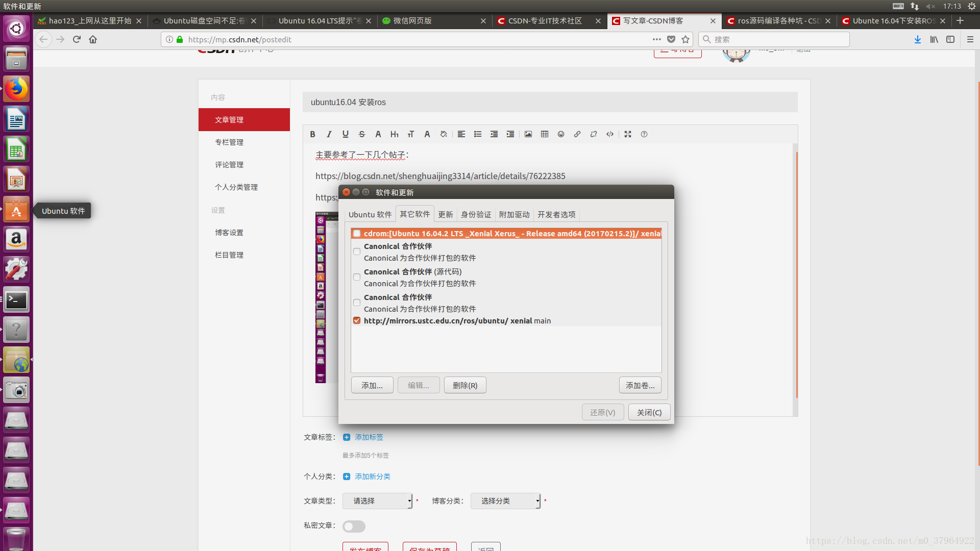Open 专栏管理 in the left sidebar
Image resolution: width=980 pixels, height=551 pixels.
click(229, 142)
